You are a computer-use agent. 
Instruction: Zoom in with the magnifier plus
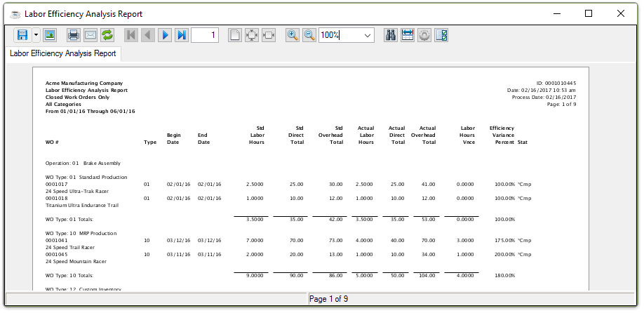pyautogui.click(x=293, y=35)
